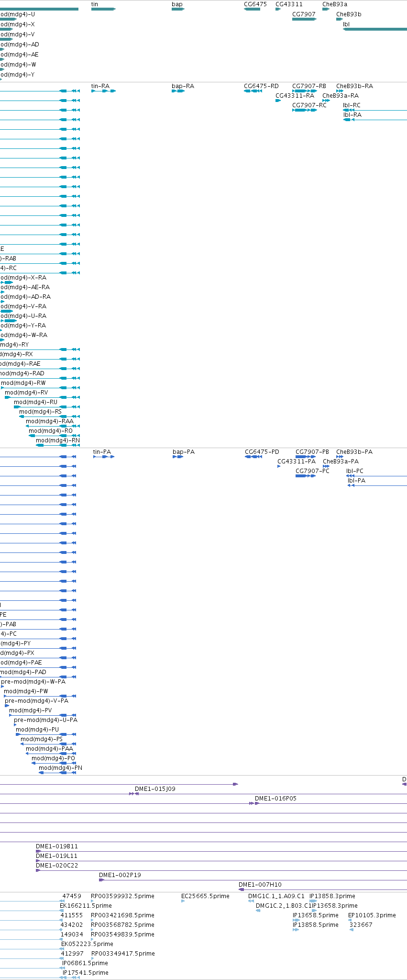This screenshot has width=407, height=980.
Task: Open the CG6475-RD transcript
Action: 253,91
